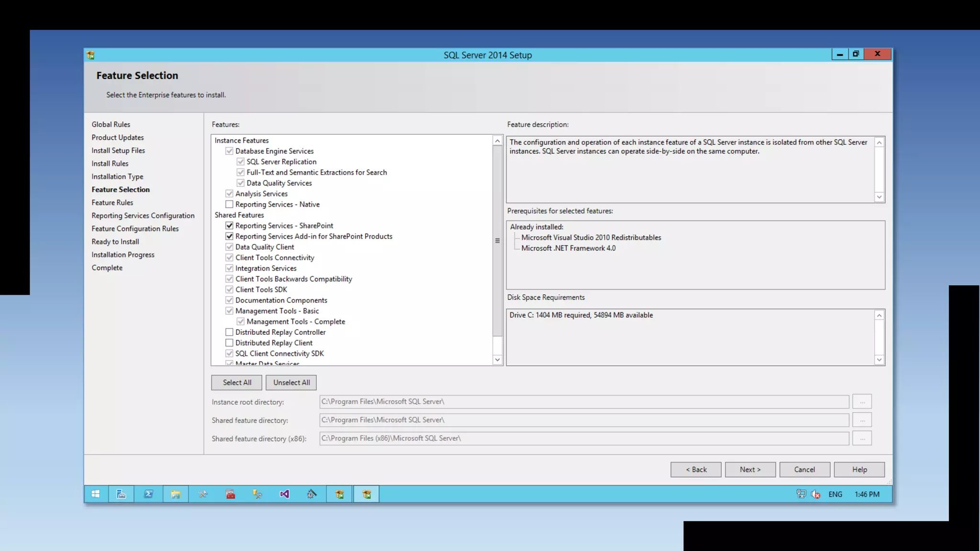Click the network tray icon
The height and width of the screenshot is (551, 980).
click(801, 494)
